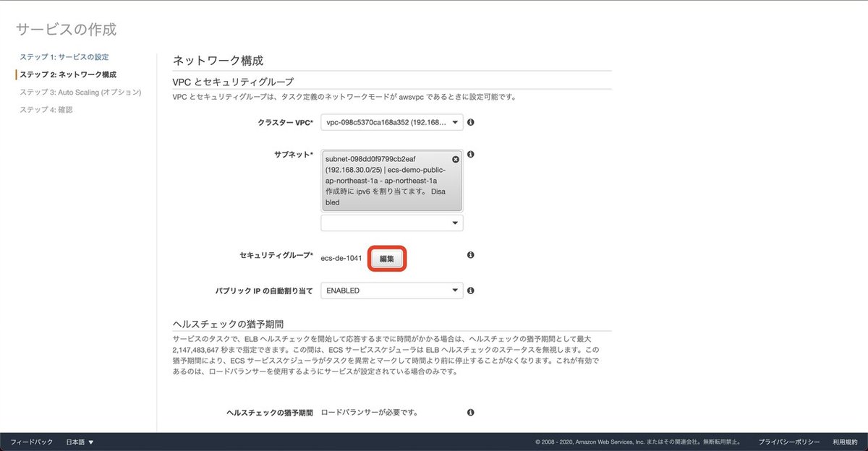The image size is (868, 451).
Task: Open the パブリック IP の自動割り当て ENABLED dropdown
Action: coord(392,291)
